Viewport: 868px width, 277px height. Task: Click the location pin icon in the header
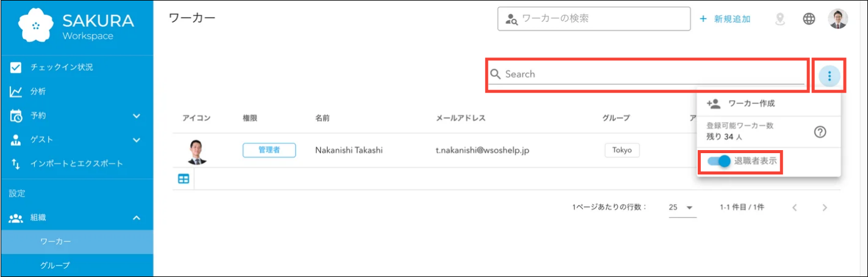[779, 19]
